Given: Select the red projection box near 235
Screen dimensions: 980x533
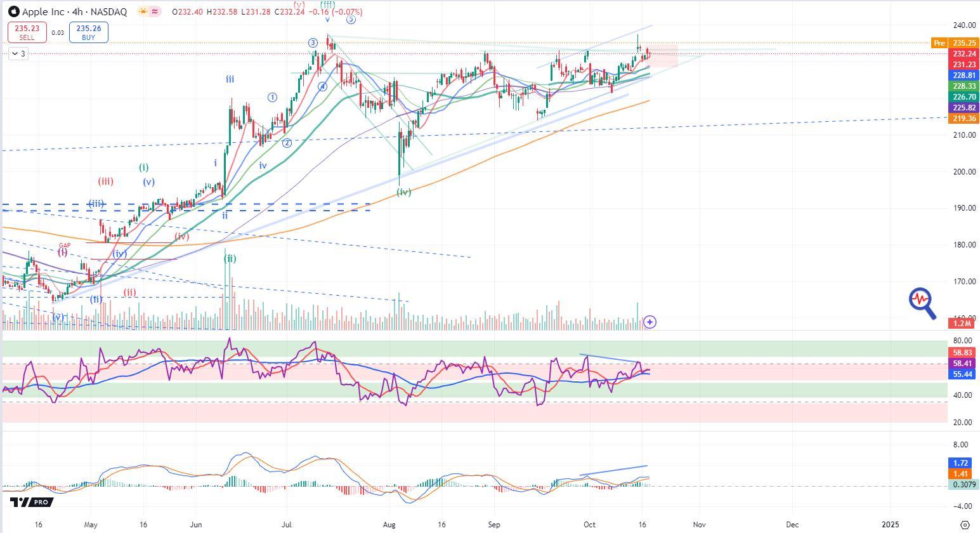Looking at the screenshot, I should click(662, 55).
